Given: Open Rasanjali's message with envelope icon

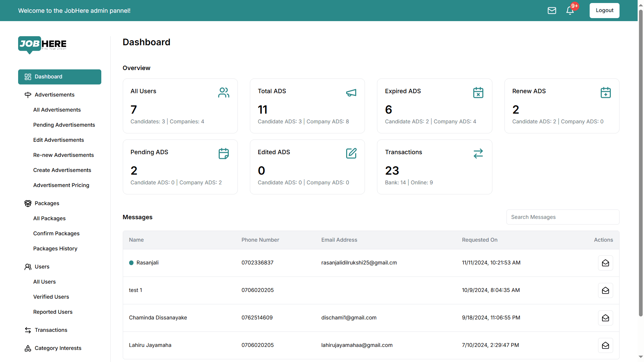Looking at the screenshot, I should coord(605,263).
